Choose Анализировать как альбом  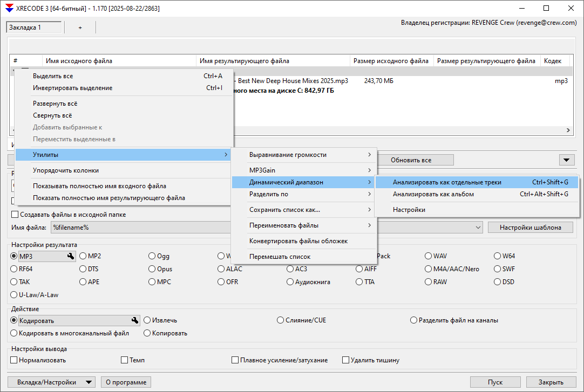[477, 194]
